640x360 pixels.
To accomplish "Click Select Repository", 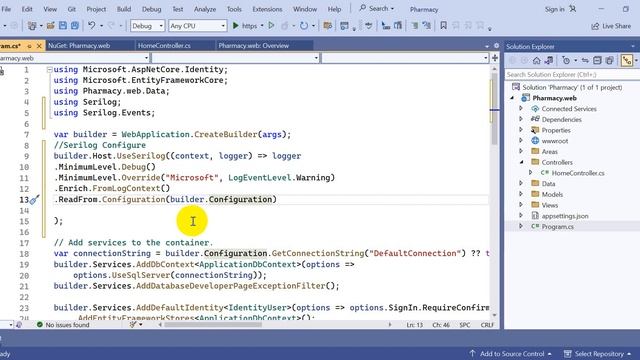I will (x=598, y=353).
